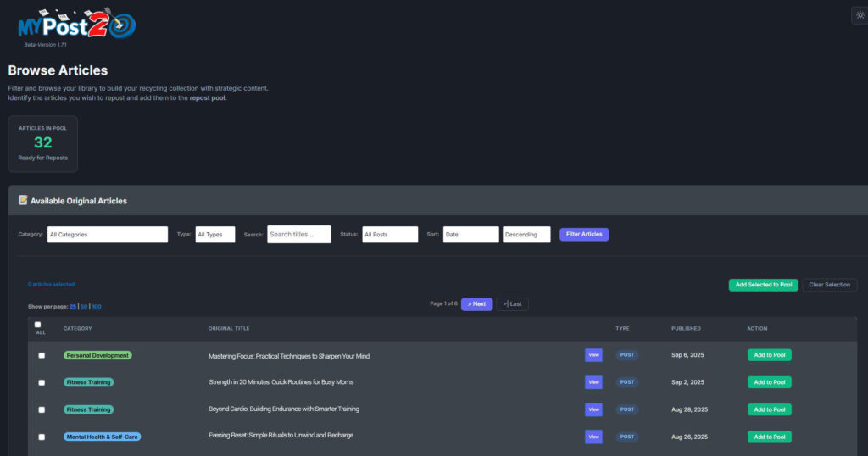This screenshot has height=456, width=868.
Task: Check the select ALL articles checkbox
Action: point(37,325)
